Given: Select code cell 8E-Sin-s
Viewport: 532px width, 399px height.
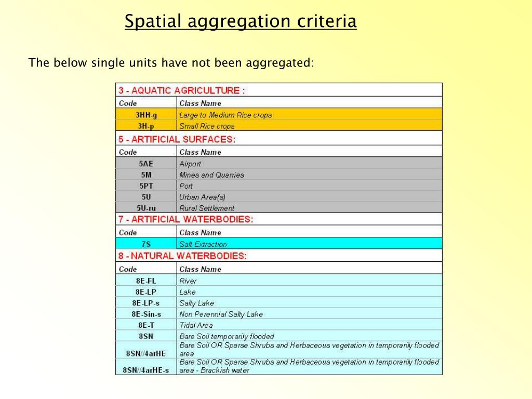Looking at the screenshot, I should [146, 314].
